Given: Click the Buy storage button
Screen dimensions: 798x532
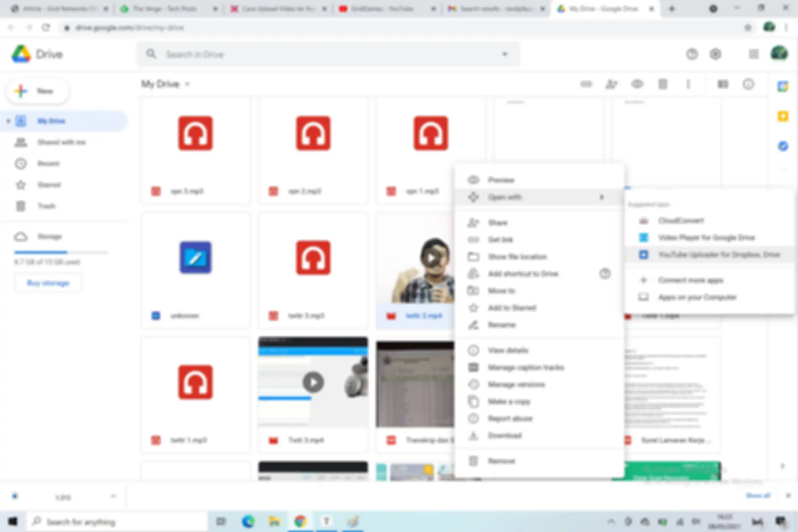Looking at the screenshot, I should [48, 283].
